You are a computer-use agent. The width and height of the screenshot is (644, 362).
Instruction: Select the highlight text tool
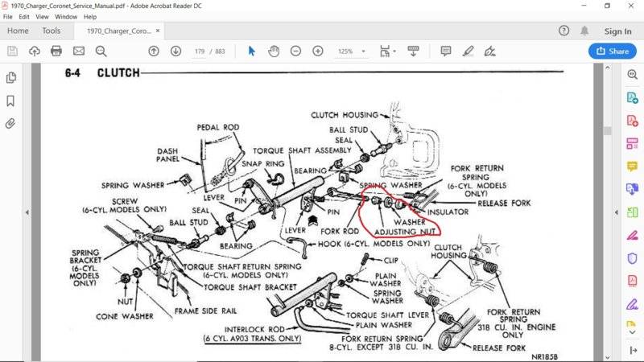[468, 51]
